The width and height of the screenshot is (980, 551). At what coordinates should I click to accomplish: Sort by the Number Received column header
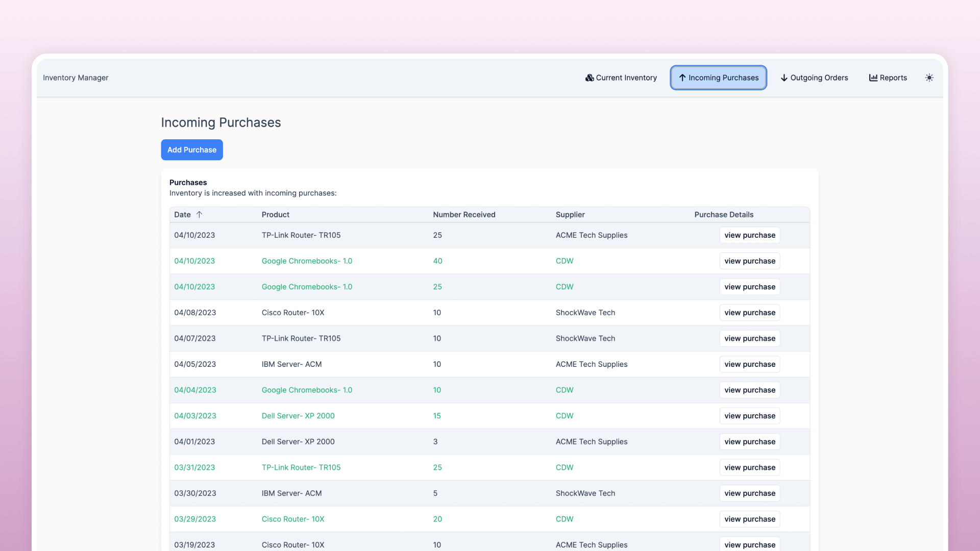point(464,214)
